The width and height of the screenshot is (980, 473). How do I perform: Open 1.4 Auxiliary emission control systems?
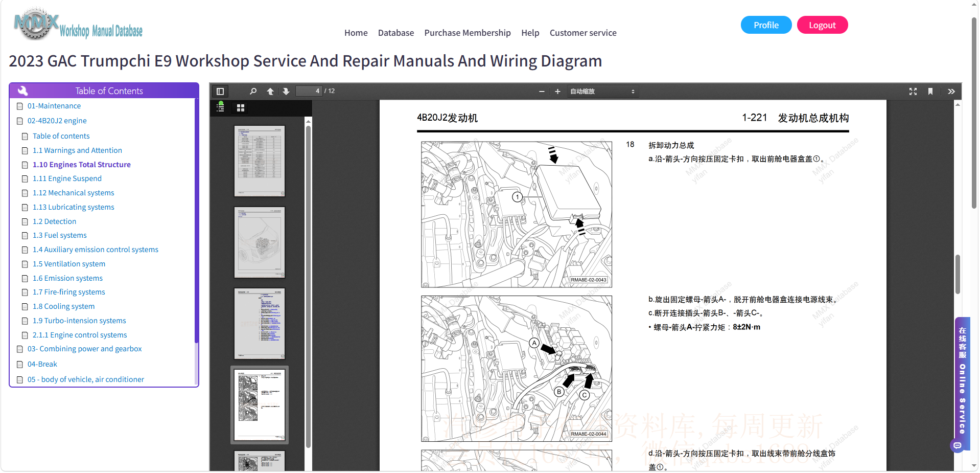[x=96, y=250]
